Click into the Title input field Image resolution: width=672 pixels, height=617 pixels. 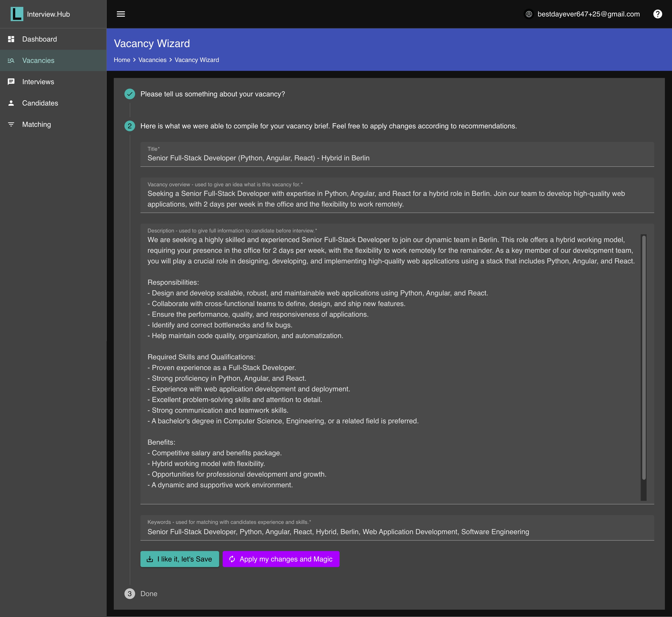[x=397, y=158]
